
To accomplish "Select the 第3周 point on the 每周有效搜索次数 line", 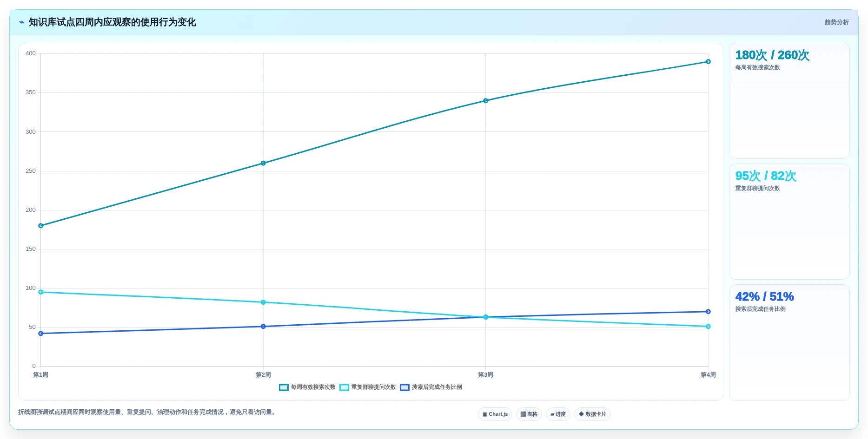I will pyautogui.click(x=486, y=101).
